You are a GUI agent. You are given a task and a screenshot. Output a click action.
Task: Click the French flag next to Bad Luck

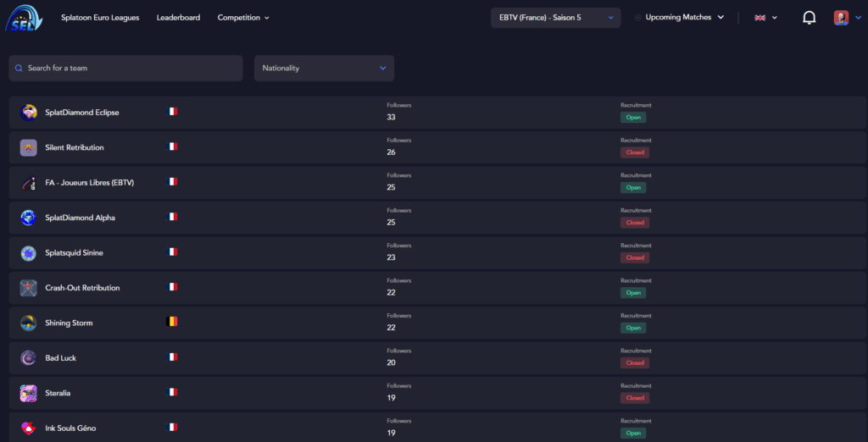coord(171,356)
